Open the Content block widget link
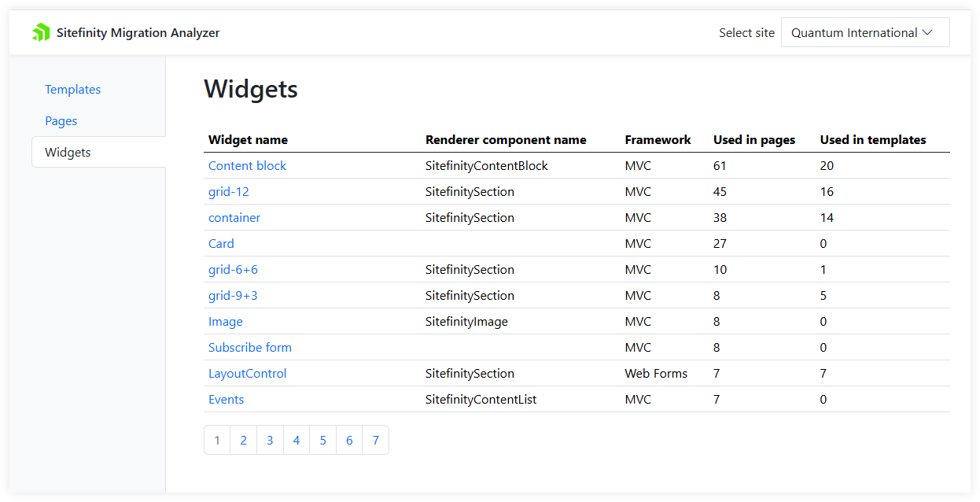980x502 pixels. point(247,165)
